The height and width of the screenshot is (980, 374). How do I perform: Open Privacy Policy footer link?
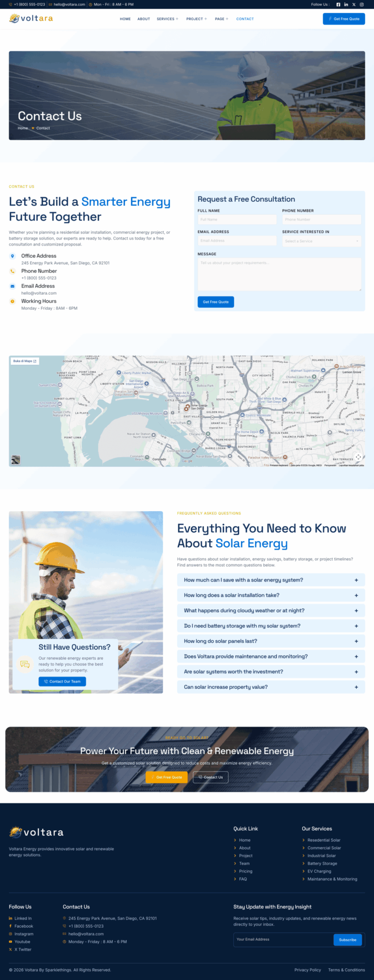pyautogui.click(x=308, y=970)
